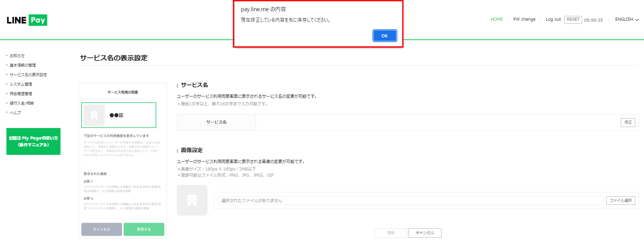The height and width of the screenshot is (251, 644).
Task: Click OK in the alert dialog
Action: [384, 36]
